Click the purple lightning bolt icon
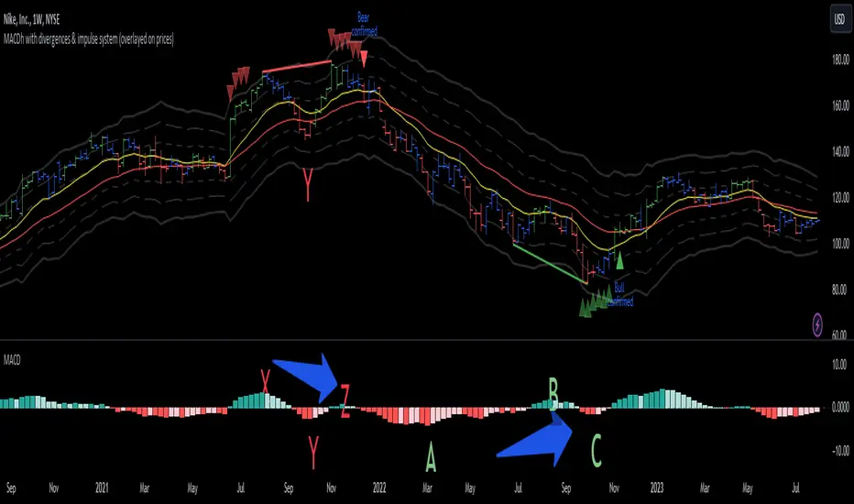 tap(817, 325)
